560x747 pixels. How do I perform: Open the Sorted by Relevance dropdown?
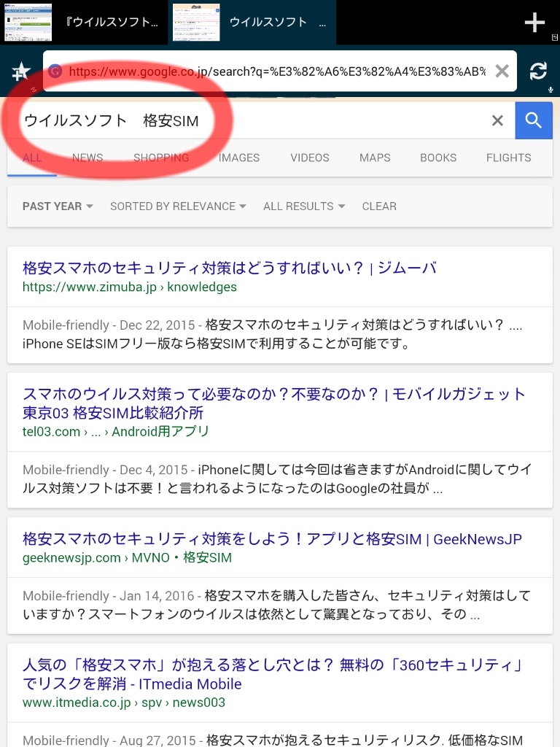pyautogui.click(x=178, y=206)
